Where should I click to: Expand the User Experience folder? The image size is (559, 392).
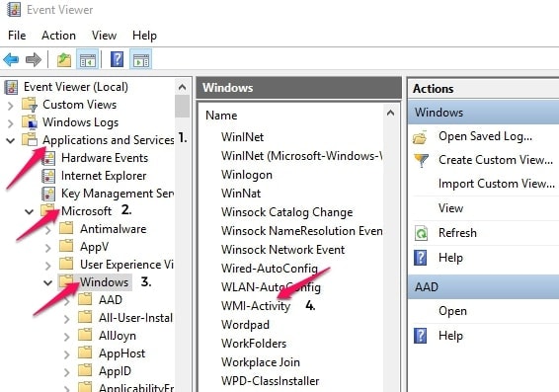tap(48, 266)
